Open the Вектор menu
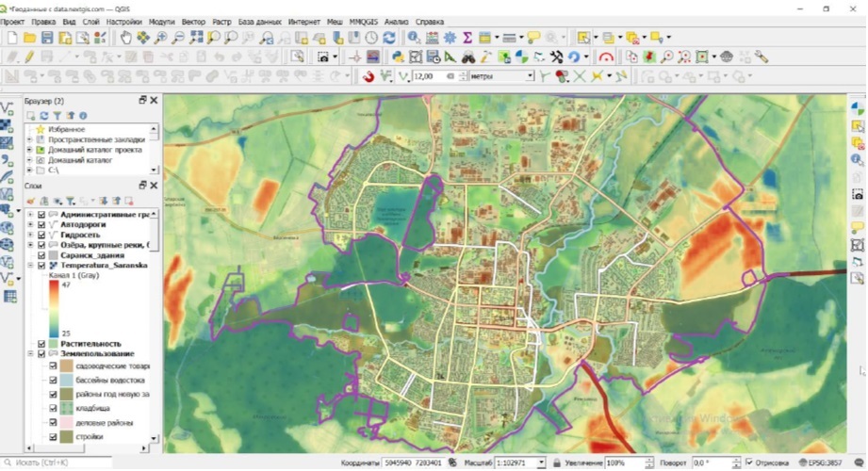This screenshot has height=471, width=868. 193,20
